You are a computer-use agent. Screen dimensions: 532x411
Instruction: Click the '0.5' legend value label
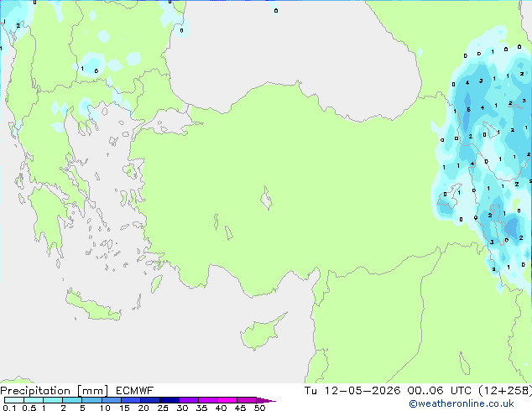tap(29, 408)
